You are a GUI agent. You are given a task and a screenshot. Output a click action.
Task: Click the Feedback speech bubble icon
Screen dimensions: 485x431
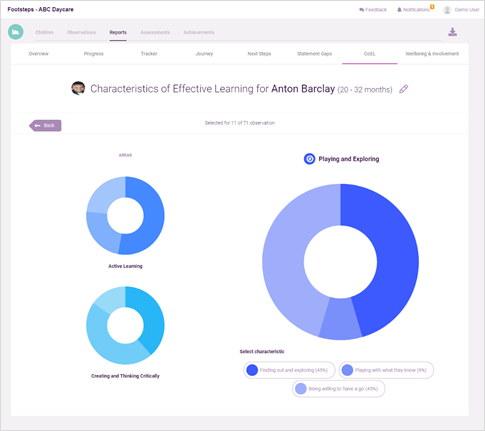click(361, 10)
